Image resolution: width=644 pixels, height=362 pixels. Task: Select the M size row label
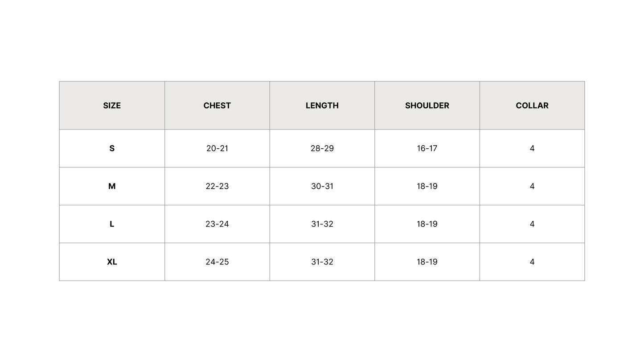tap(112, 186)
